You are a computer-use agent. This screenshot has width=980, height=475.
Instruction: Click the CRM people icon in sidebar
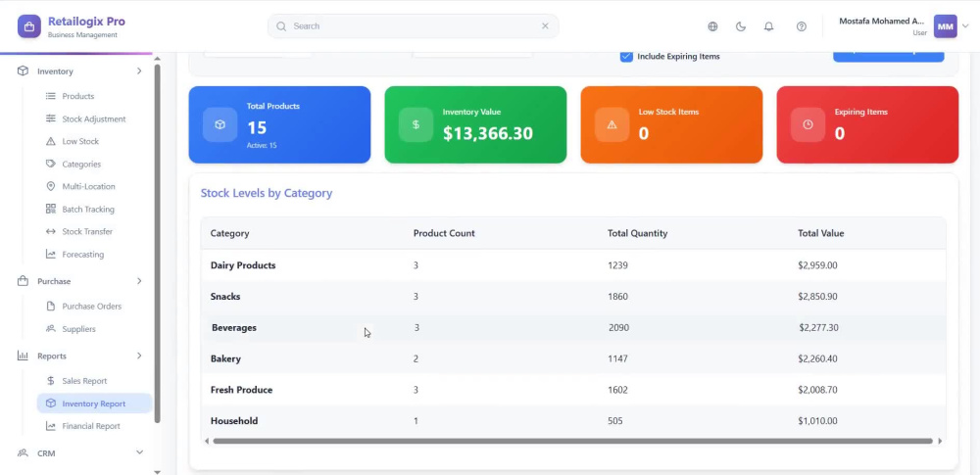(24, 453)
